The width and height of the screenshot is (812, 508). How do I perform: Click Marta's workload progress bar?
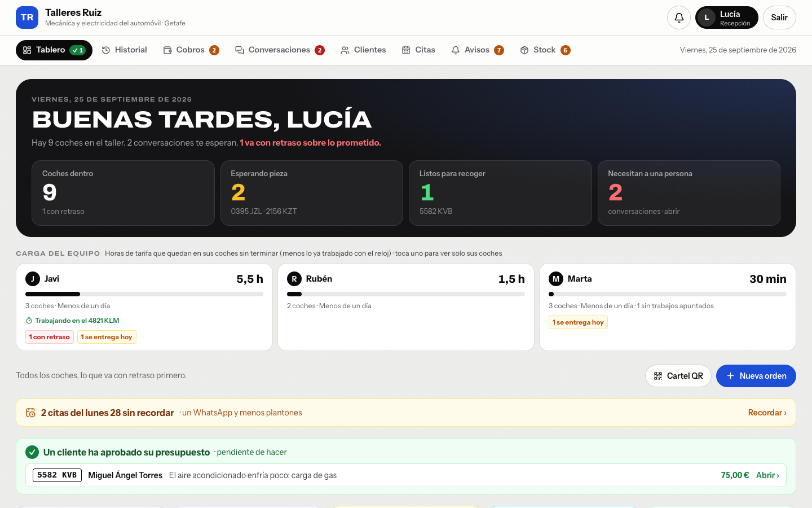668,294
